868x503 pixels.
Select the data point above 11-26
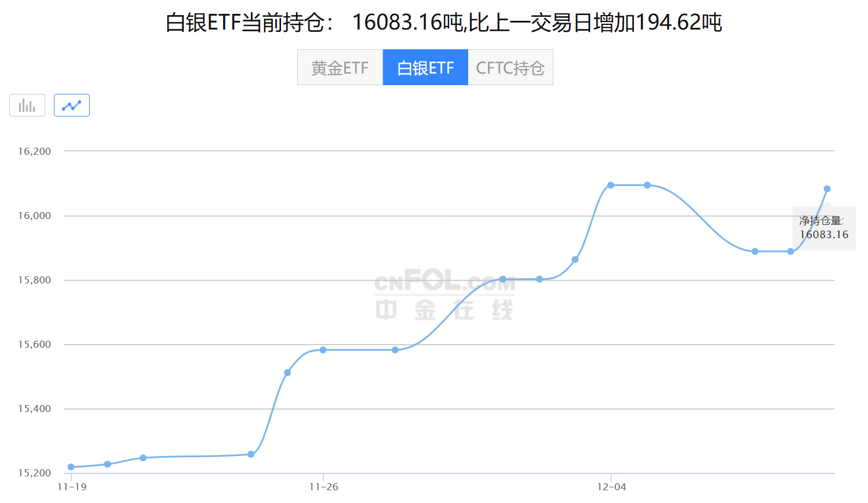point(323,350)
